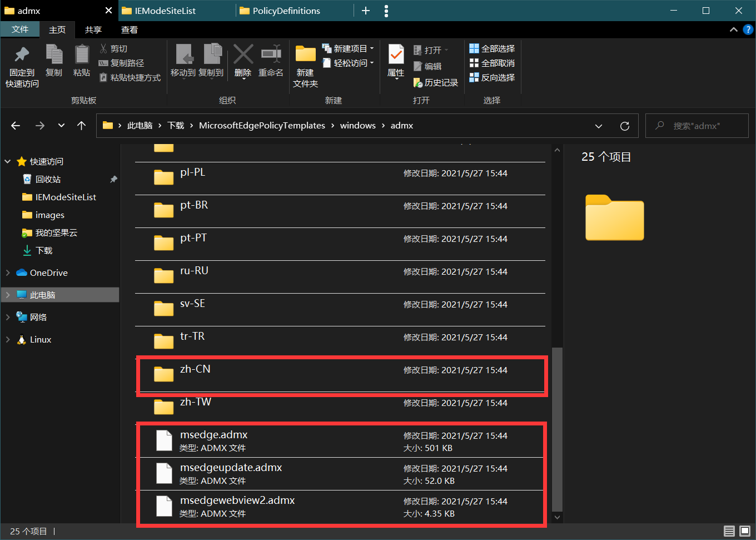Click Select none (全部取消)
Viewport: 756px width, 540px height.
[492, 63]
